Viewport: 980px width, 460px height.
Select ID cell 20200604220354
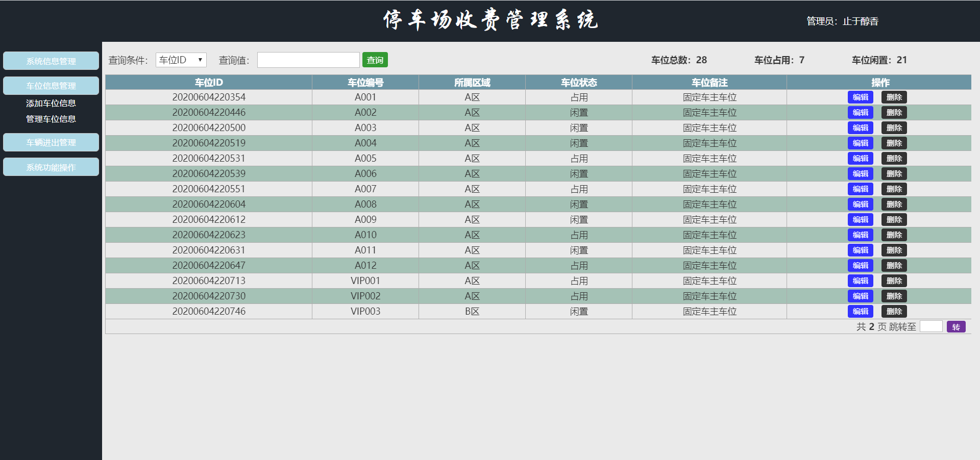coord(209,97)
